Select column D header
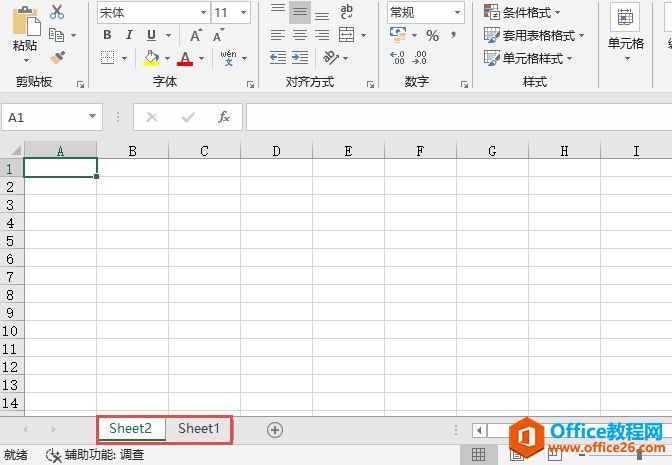 coord(276,151)
